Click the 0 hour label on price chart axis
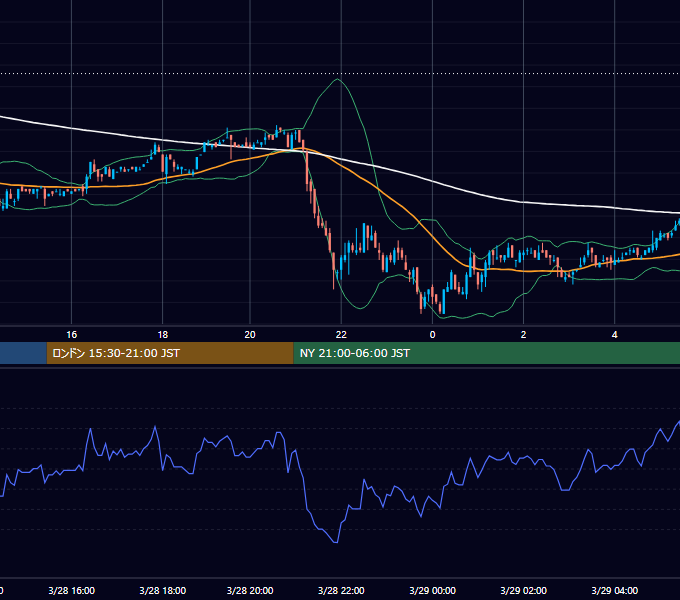The image size is (680, 600). 432,335
